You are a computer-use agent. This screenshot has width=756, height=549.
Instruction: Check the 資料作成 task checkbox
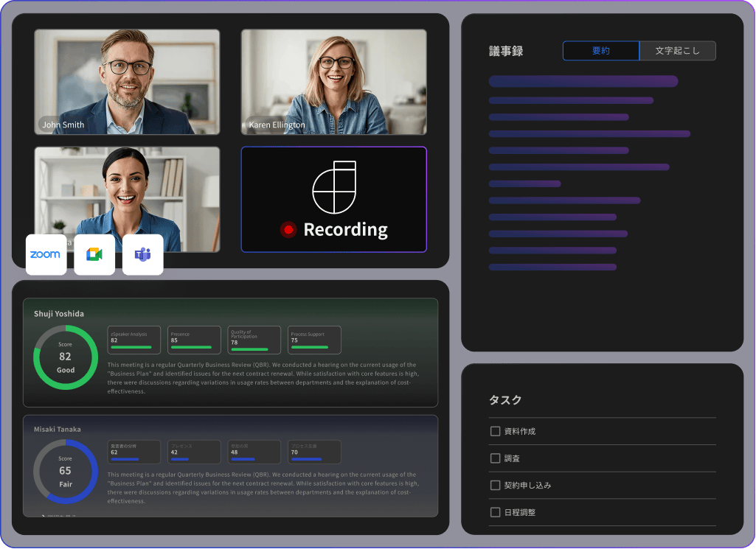pos(495,431)
